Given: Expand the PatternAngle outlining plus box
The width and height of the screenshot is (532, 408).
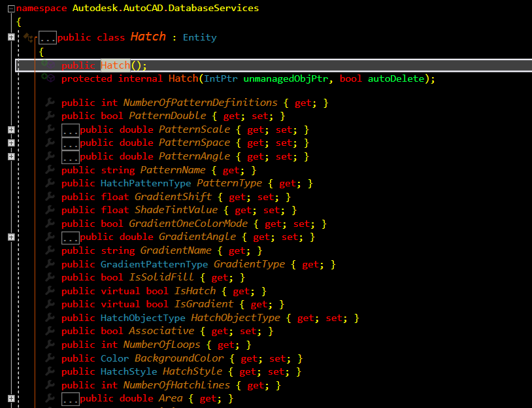Looking at the screenshot, I should 11,156.
